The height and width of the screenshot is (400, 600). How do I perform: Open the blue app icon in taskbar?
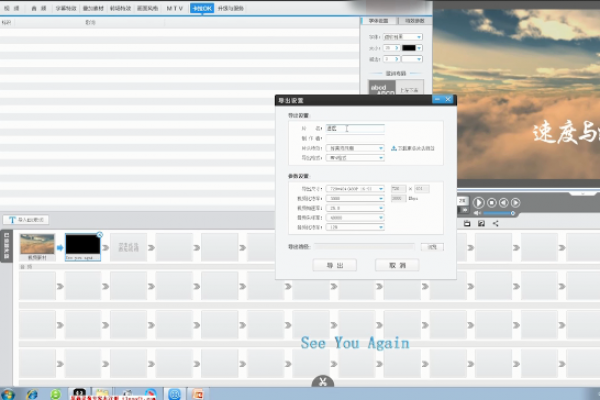pyautogui.click(x=174, y=394)
